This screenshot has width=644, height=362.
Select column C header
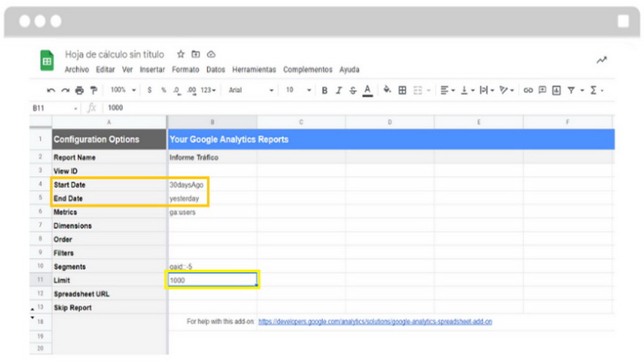(x=302, y=122)
